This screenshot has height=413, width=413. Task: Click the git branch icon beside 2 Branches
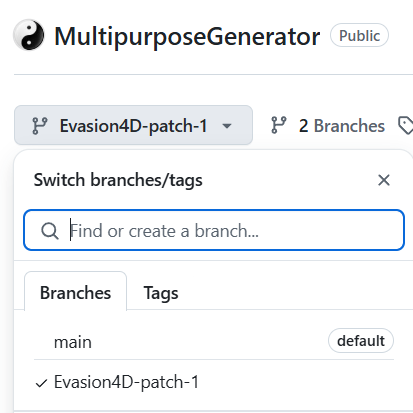[x=279, y=125]
